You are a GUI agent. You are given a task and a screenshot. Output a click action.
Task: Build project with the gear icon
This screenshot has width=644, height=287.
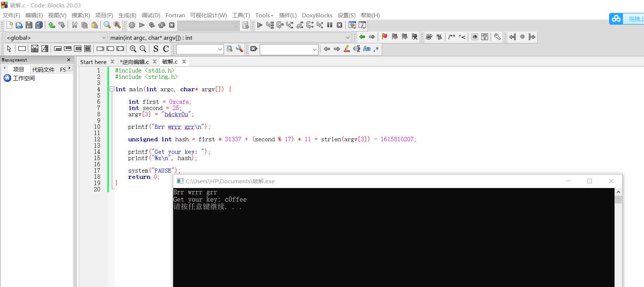132,25
